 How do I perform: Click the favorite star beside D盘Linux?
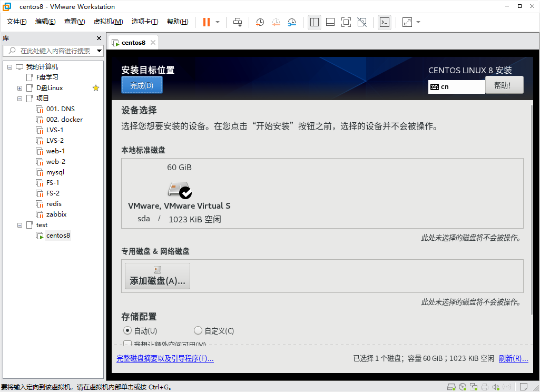pyautogui.click(x=96, y=88)
